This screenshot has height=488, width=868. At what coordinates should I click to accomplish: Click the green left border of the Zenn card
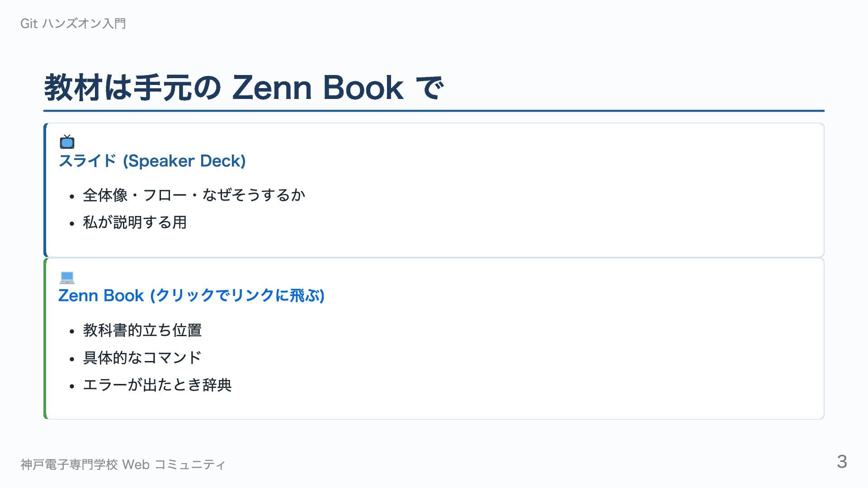(x=45, y=338)
